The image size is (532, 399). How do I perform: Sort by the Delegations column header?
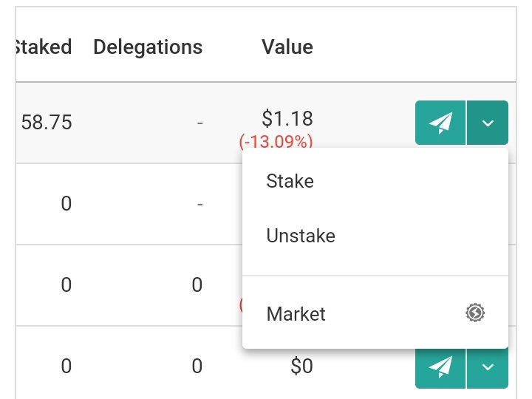pyautogui.click(x=148, y=47)
